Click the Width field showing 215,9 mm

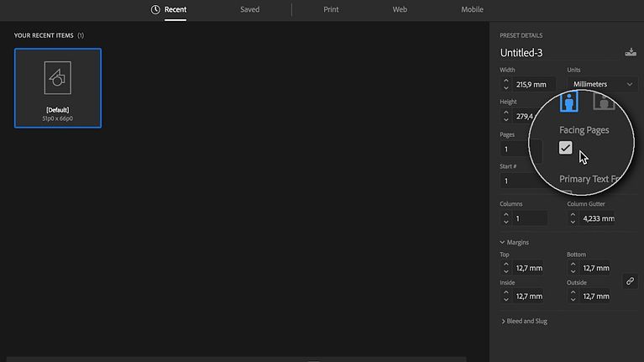(533, 84)
